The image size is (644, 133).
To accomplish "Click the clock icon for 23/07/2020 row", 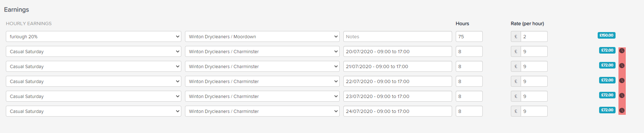I will [x=622, y=95].
